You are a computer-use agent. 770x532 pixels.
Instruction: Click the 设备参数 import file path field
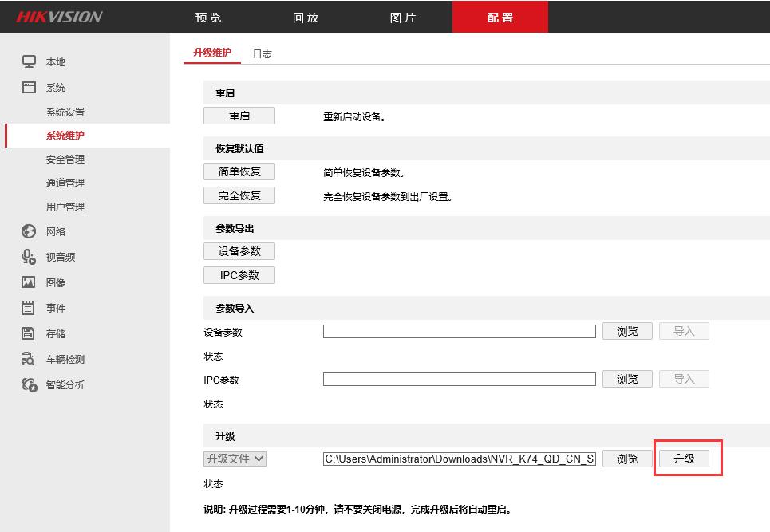(459, 331)
